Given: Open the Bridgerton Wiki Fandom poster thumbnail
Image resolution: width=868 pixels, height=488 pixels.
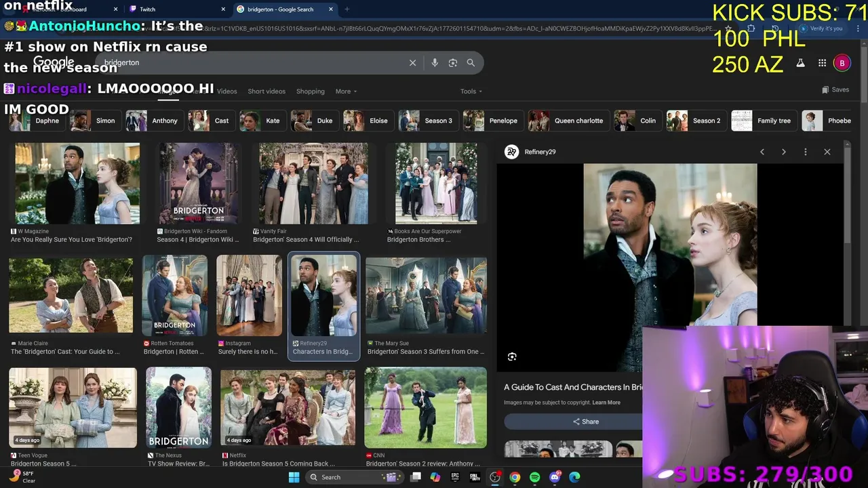Looking at the screenshot, I should [198, 184].
